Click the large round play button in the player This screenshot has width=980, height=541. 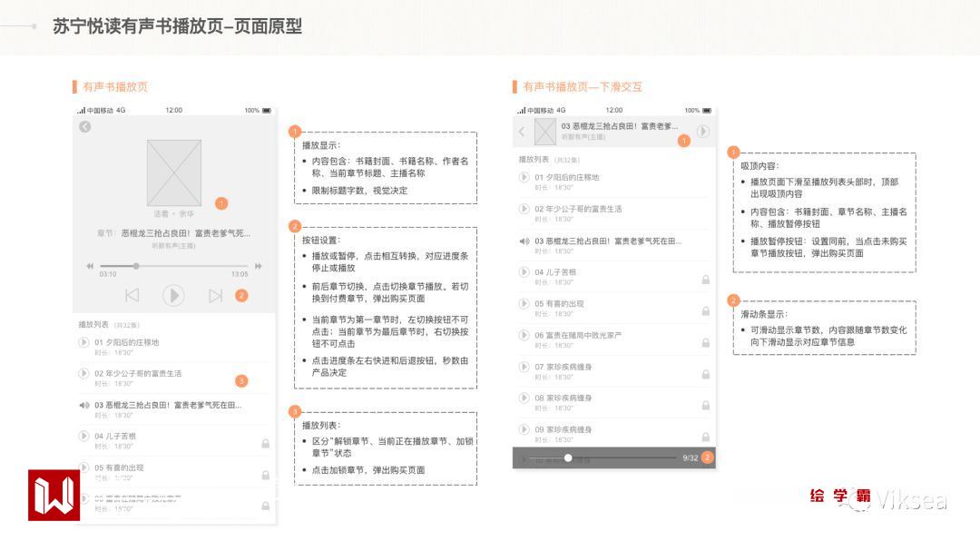(173, 295)
